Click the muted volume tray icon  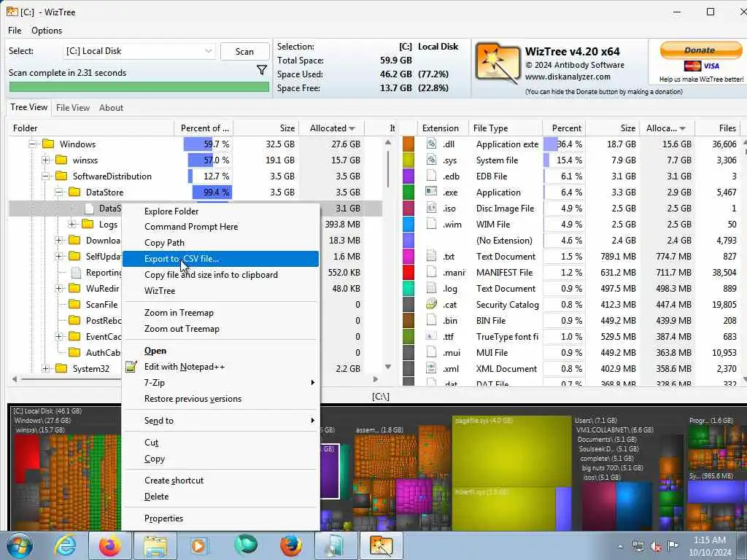tap(656, 547)
